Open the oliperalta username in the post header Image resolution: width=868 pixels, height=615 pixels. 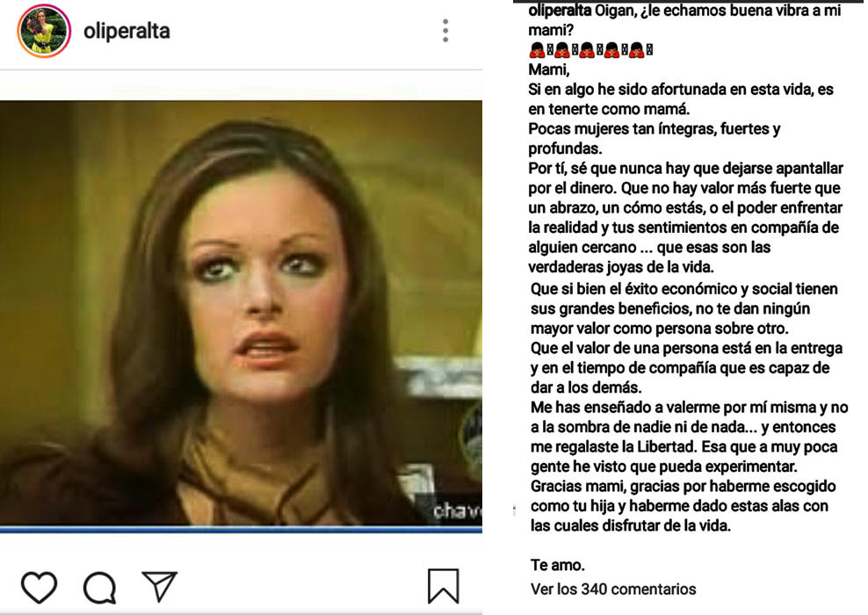coord(127,31)
